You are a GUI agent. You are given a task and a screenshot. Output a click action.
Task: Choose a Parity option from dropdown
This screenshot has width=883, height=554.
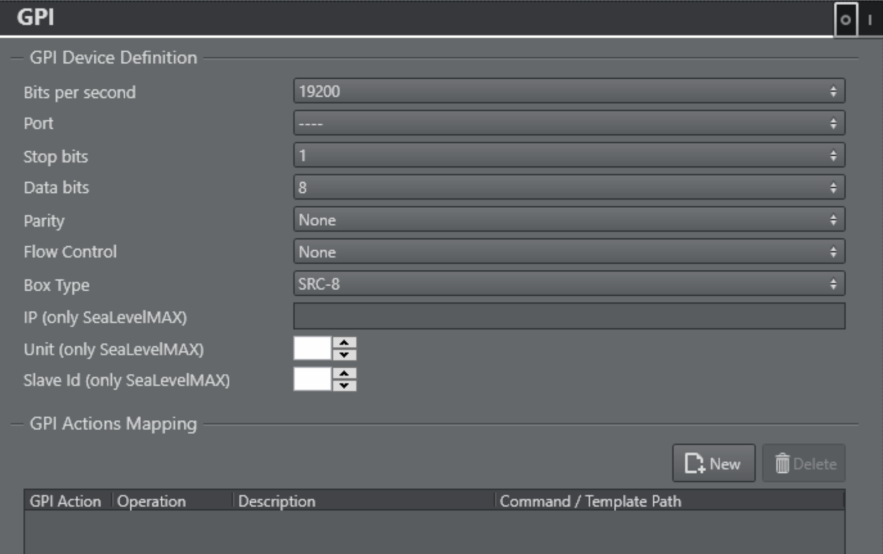(569, 220)
